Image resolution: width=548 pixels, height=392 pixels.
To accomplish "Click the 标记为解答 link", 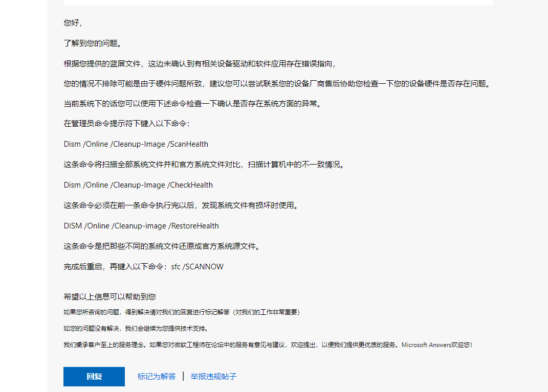I will tap(156, 377).
